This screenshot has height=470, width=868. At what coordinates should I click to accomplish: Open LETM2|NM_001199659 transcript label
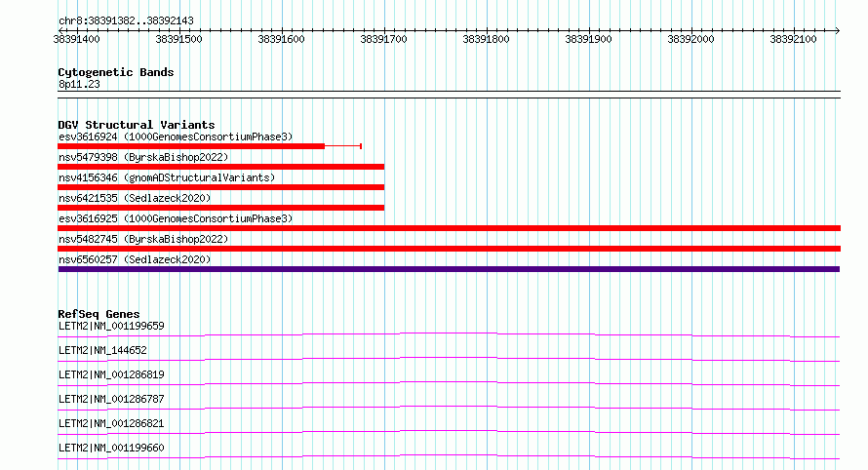[x=111, y=326]
